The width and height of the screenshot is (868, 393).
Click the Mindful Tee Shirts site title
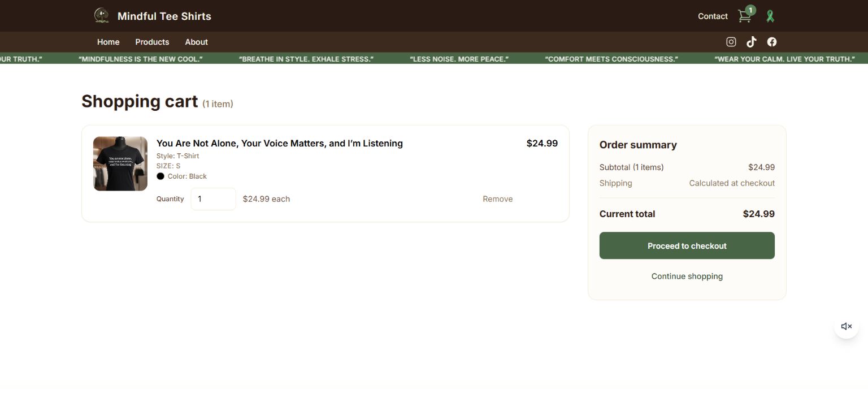tap(164, 16)
